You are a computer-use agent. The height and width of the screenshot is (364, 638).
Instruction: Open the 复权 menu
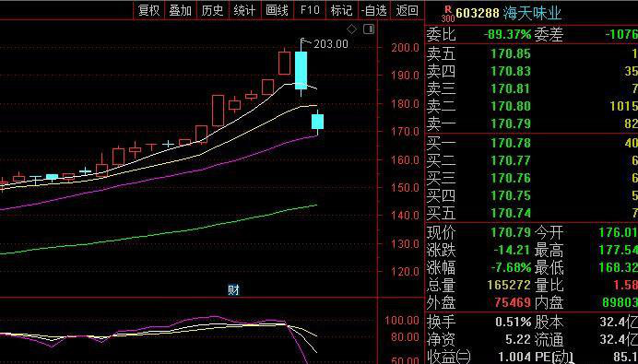(149, 10)
